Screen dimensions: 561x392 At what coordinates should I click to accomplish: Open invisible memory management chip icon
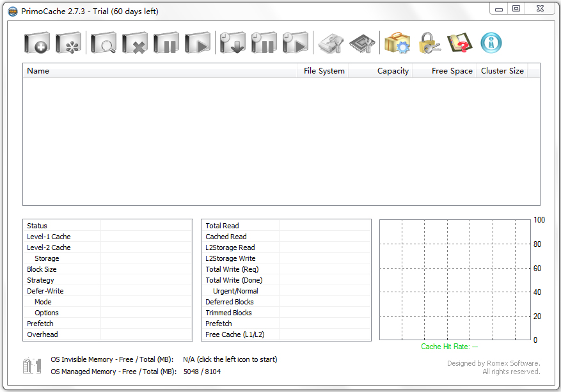click(363, 43)
